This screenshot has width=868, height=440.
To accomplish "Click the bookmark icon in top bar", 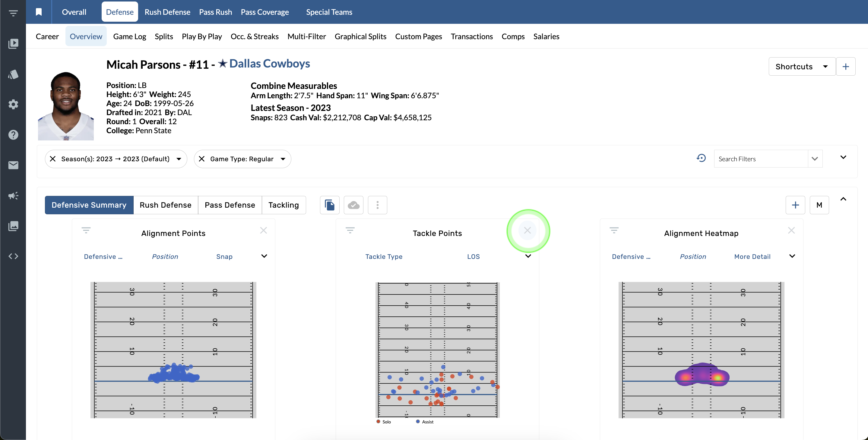I will click(x=39, y=12).
